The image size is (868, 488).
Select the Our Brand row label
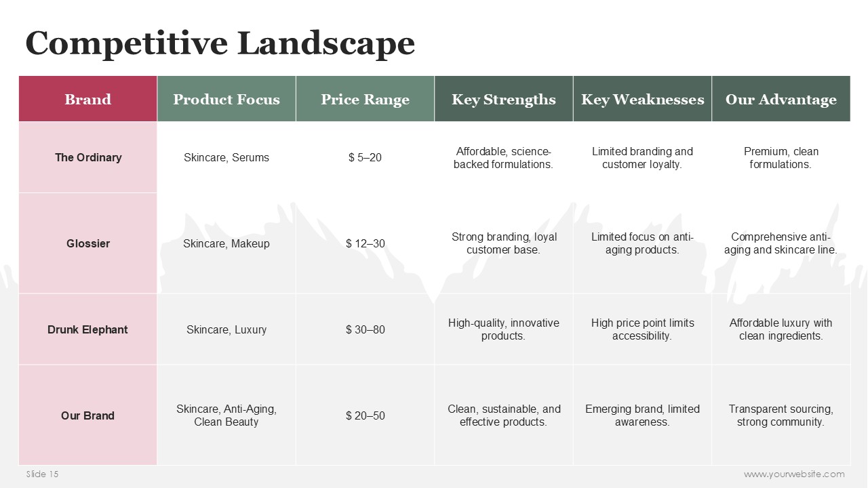[x=88, y=415]
